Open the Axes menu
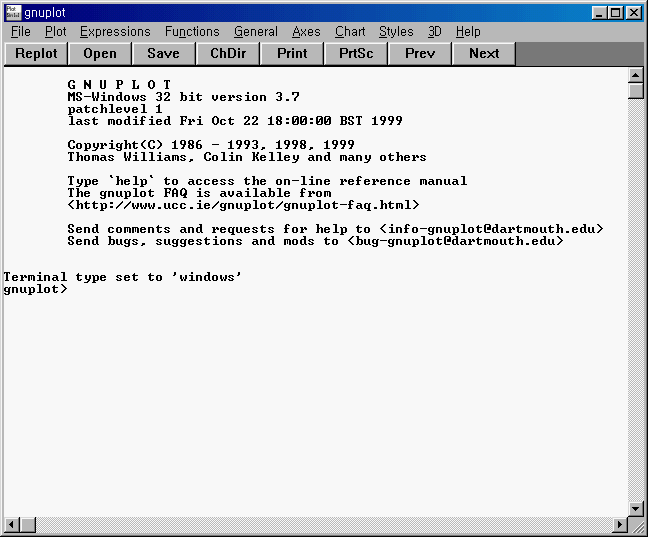Image resolution: width=648 pixels, height=537 pixels. click(x=306, y=32)
